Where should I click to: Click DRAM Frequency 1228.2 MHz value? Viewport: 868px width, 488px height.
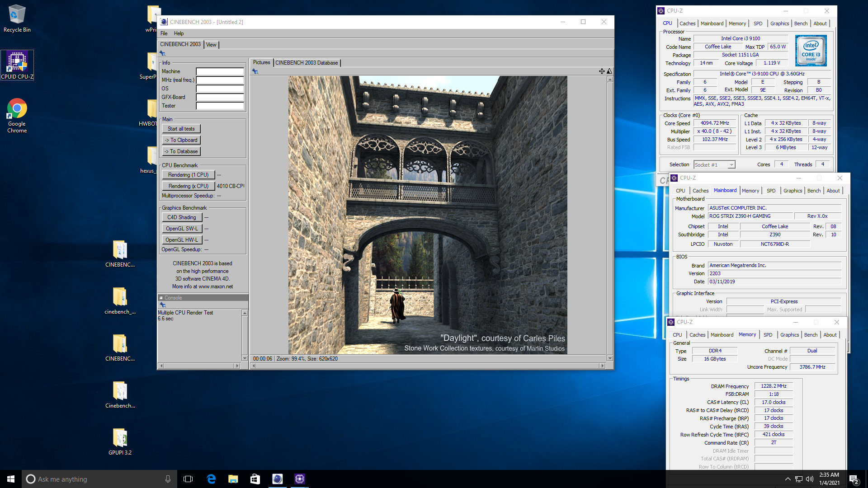pos(774,386)
